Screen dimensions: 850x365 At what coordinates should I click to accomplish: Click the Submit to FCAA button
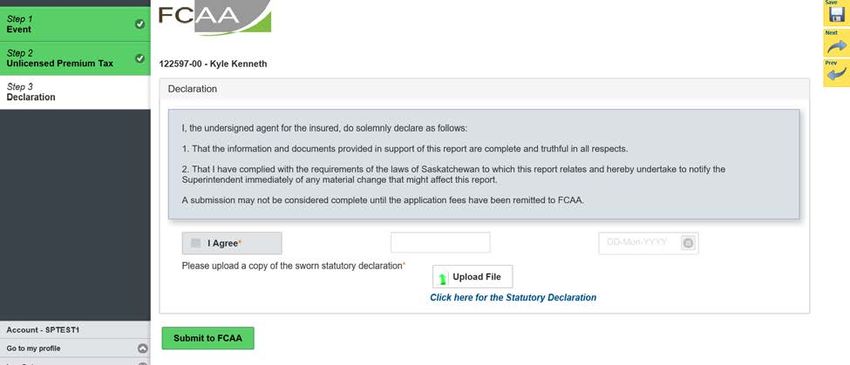208,338
